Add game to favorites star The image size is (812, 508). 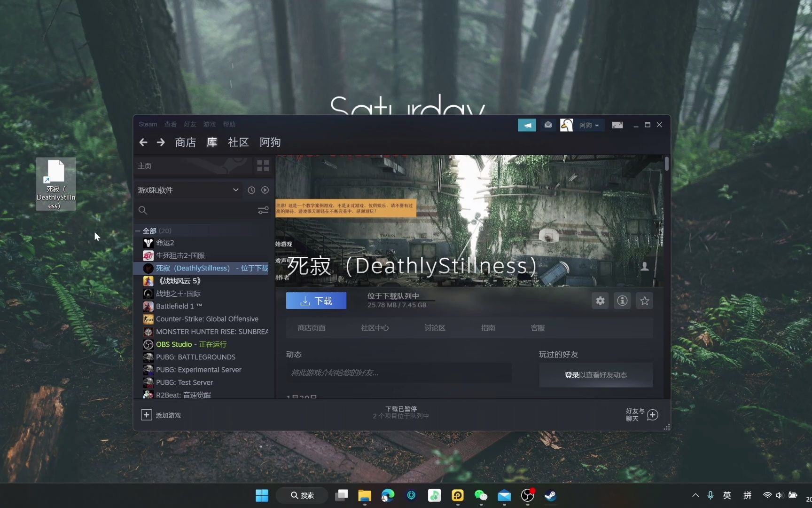pos(644,301)
